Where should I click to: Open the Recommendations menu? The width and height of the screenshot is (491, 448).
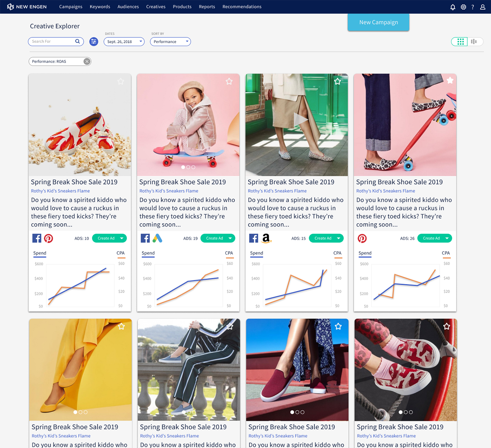242,7
